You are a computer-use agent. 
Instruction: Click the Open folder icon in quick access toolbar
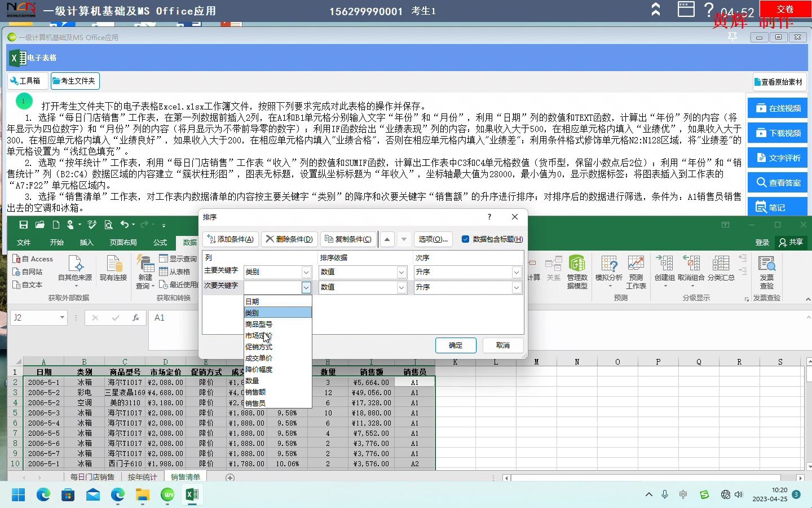pos(39,225)
